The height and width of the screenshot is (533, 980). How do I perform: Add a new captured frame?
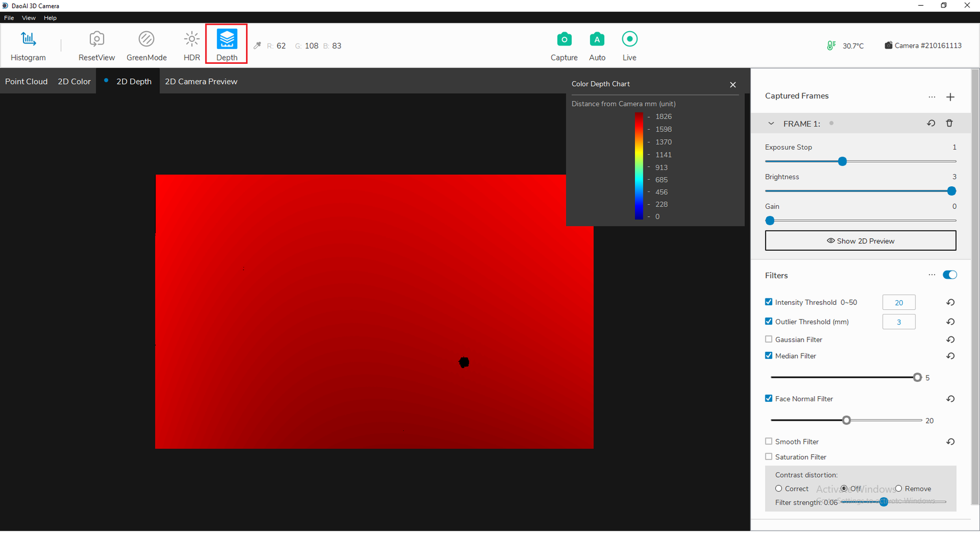(x=950, y=97)
